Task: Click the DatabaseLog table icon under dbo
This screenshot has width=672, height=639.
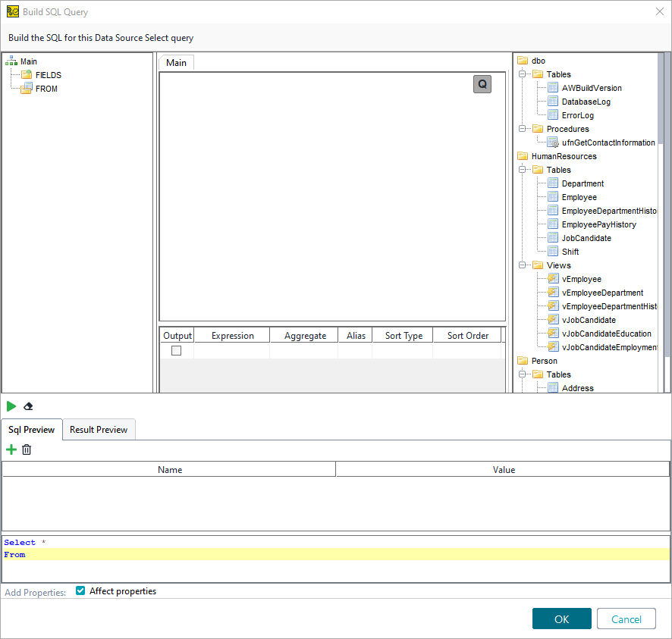Action: (553, 101)
